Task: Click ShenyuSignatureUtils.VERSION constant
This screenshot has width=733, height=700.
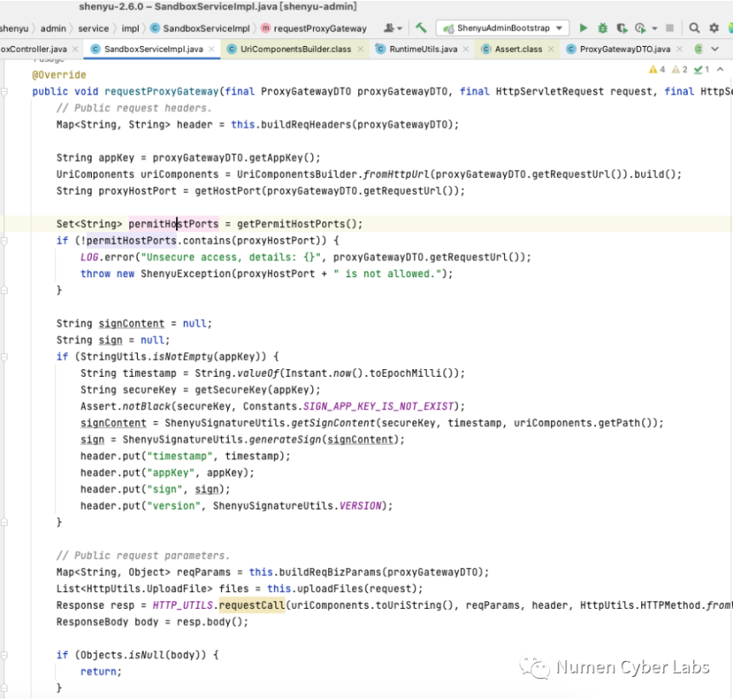Action: pos(297,506)
